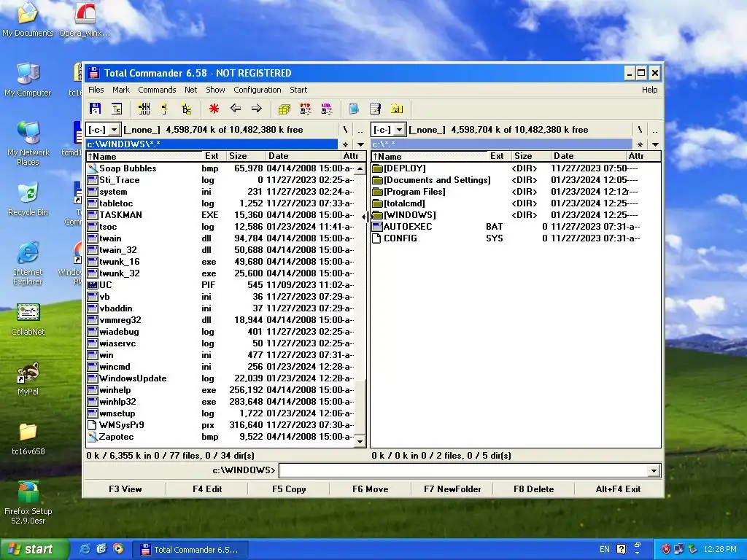Click the Windows start button
The height and width of the screenshot is (560, 747).
34,550
